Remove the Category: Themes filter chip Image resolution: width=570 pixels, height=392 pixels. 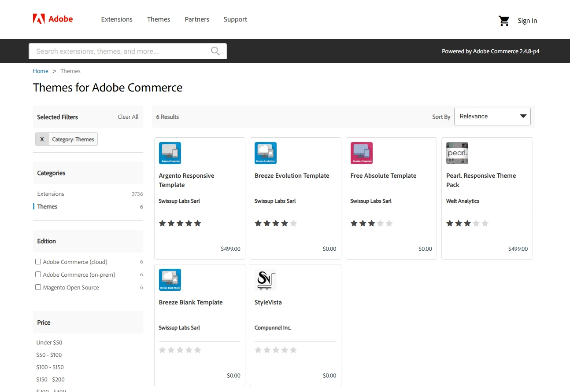(x=41, y=139)
